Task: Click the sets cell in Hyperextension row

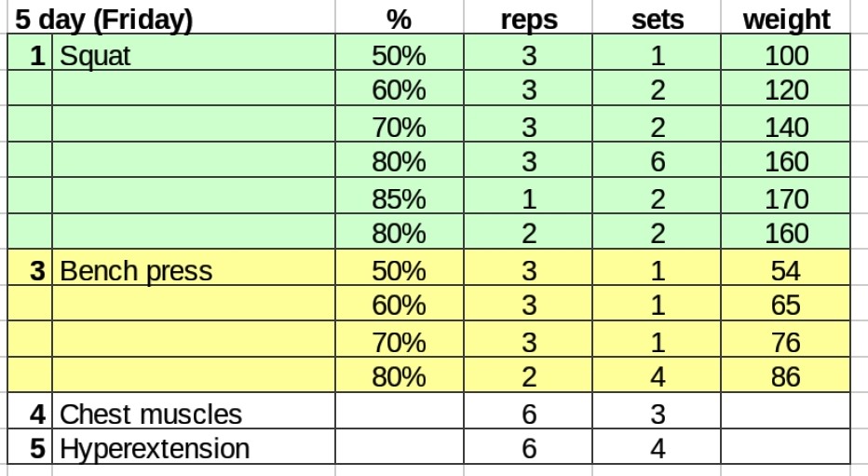Action: click(658, 449)
